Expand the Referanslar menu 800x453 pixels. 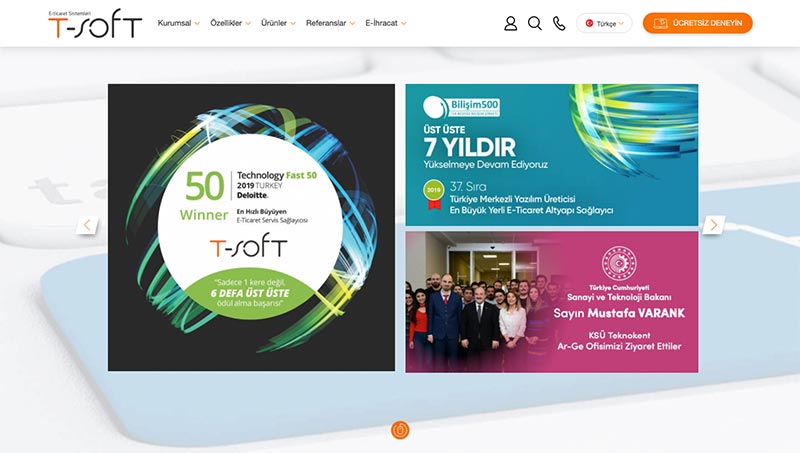click(330, 23)
